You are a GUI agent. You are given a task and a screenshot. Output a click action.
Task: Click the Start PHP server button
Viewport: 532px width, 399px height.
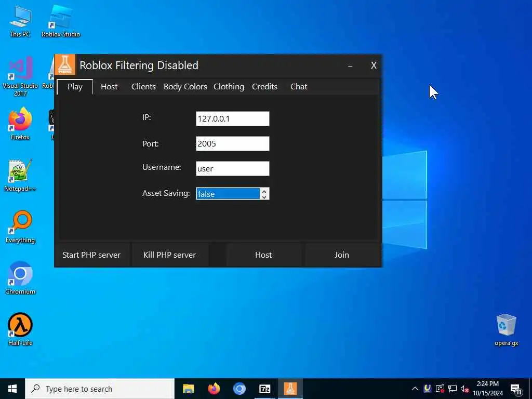91,255
